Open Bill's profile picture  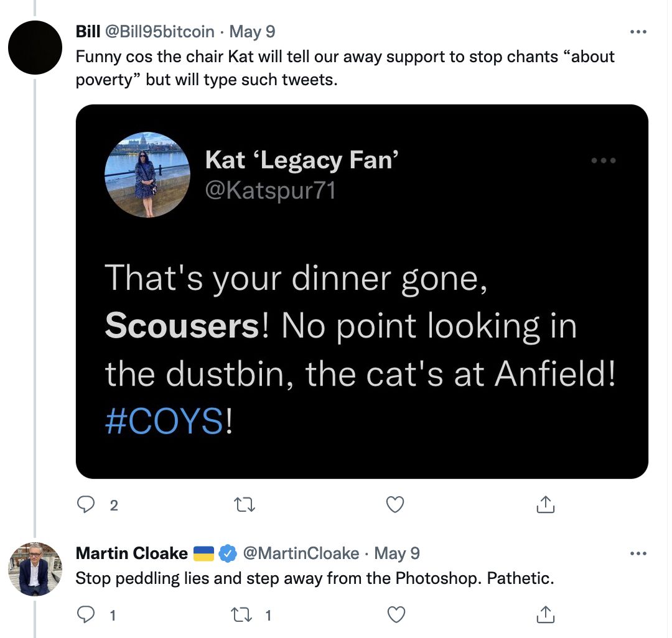(35, 48)
